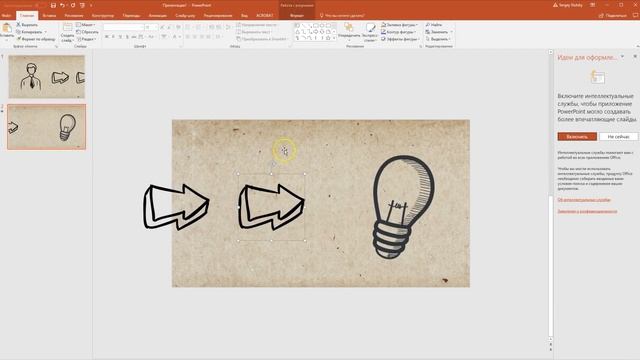Click Копировать (Copy) command
The width and height of the screenshot is (640, 360).
29,32
